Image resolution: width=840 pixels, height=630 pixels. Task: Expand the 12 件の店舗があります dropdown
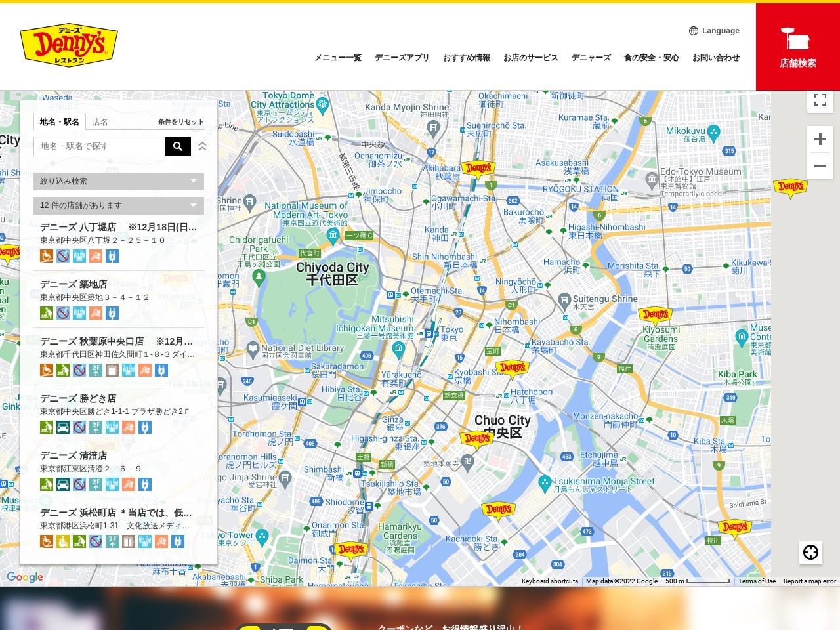point(119,205)
